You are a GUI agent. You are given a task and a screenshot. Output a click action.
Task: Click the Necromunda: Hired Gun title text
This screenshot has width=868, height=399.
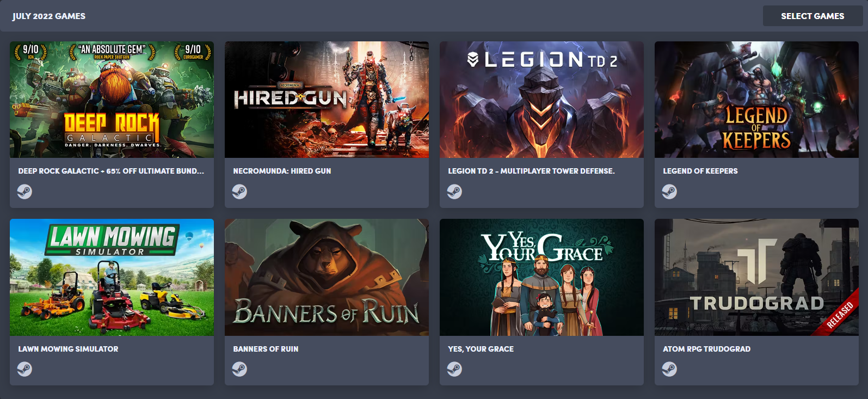pyautogui.click(x=282, y=171)
